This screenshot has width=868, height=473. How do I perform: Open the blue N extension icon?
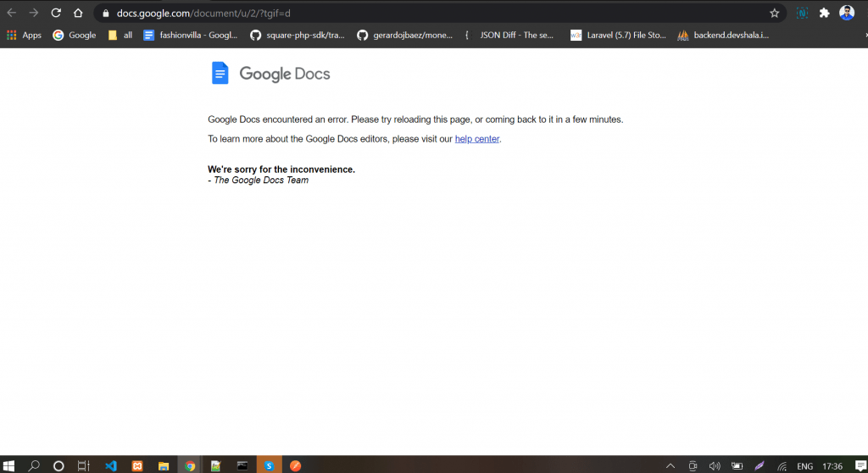(x=802, y=14)
